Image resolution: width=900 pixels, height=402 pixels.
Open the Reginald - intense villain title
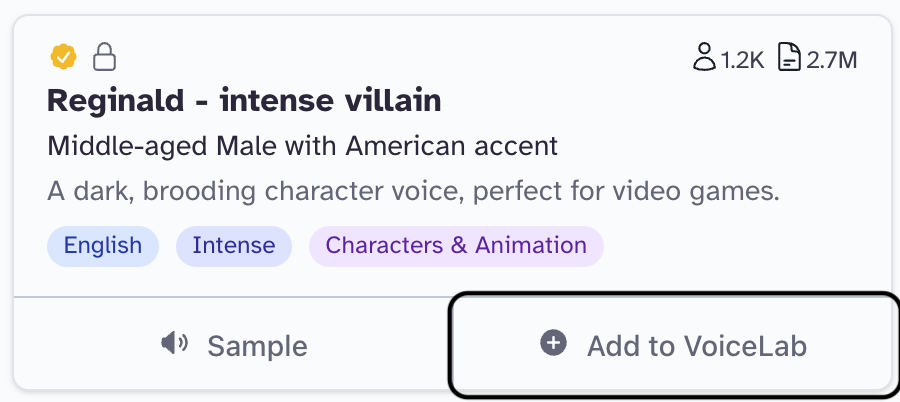pos(244,101)
